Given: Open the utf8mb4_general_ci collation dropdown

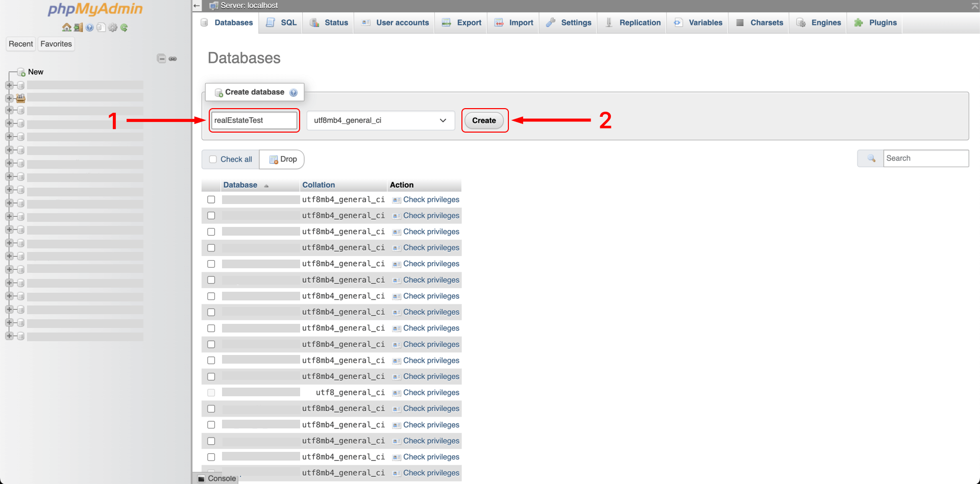Looking at the screenshot, I should pos(380,120).
